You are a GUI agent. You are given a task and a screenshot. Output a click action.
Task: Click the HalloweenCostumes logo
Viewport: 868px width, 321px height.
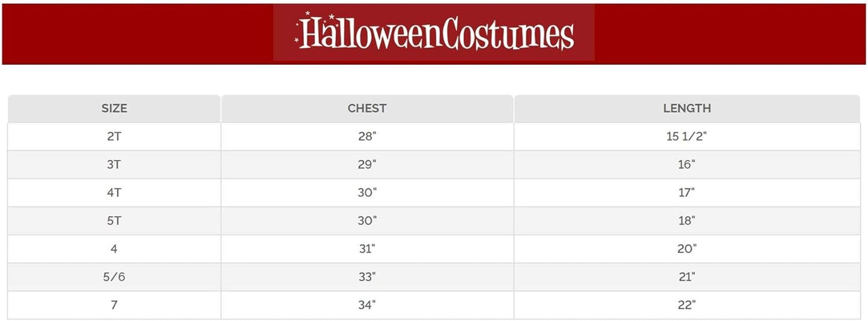[x=434, y=32]
